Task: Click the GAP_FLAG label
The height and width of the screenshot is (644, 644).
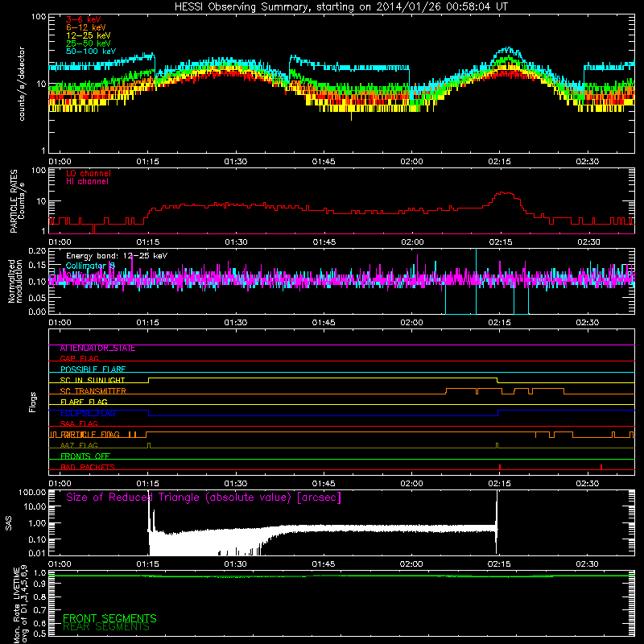Action: (x=79, y=358)
